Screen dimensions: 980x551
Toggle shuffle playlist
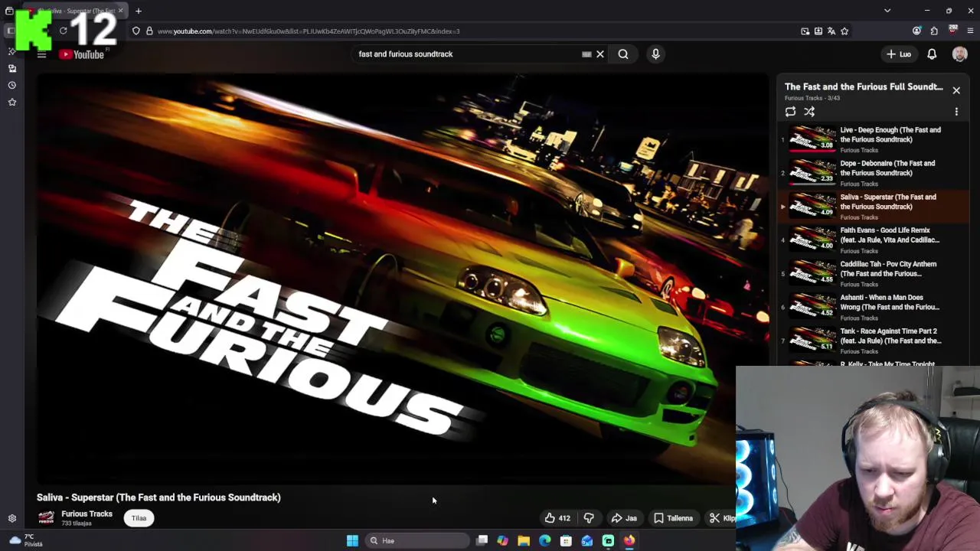coord(809,112)
